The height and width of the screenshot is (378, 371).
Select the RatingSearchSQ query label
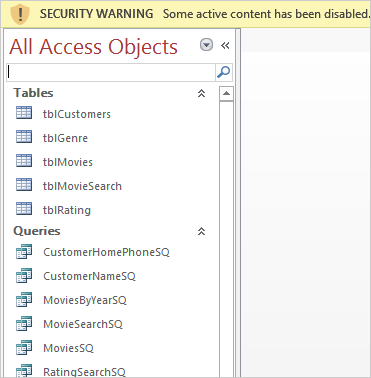(84, 372)
